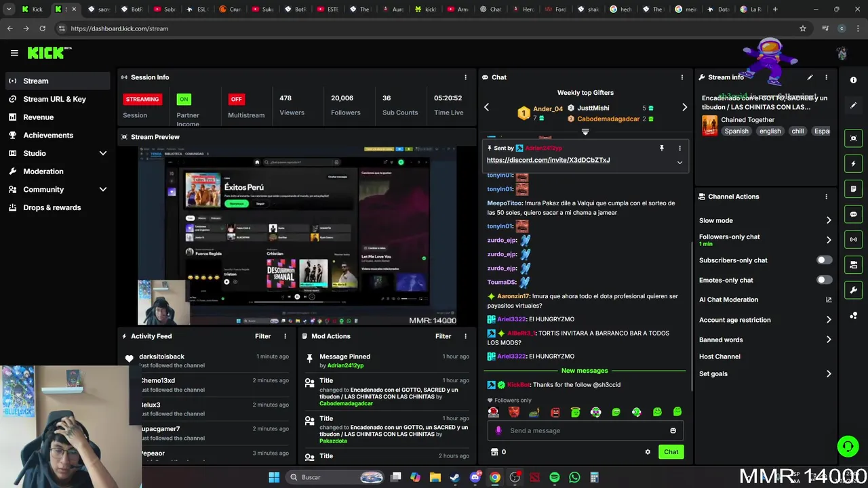Click the Chained Together game thumbnail
The width and height of the screenshot is (868, 488).
709,125
